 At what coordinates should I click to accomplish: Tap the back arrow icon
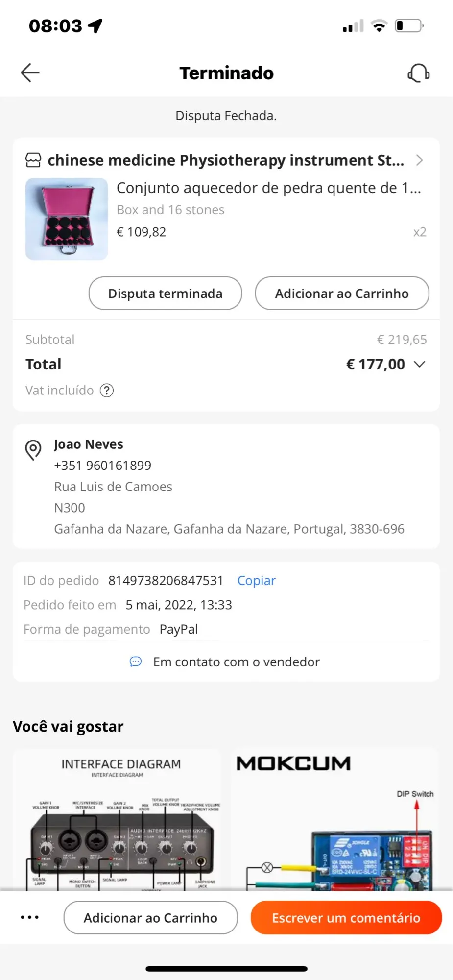pos(30,73)
